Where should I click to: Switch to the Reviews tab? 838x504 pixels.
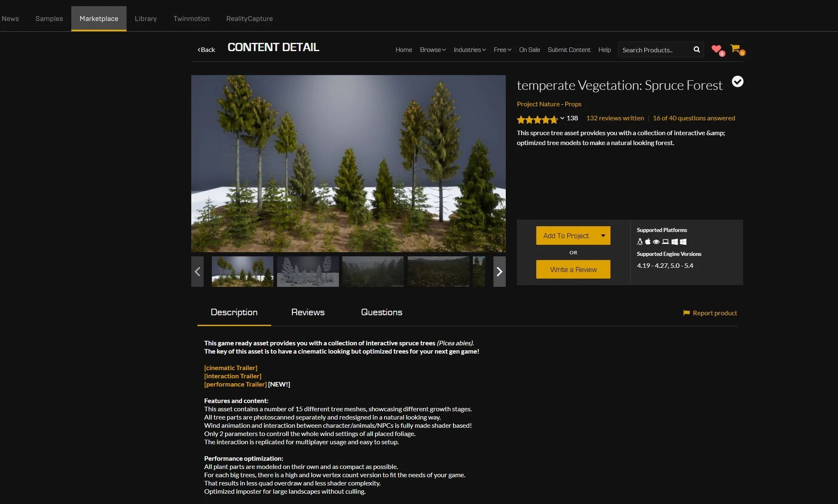click(308, 312)
